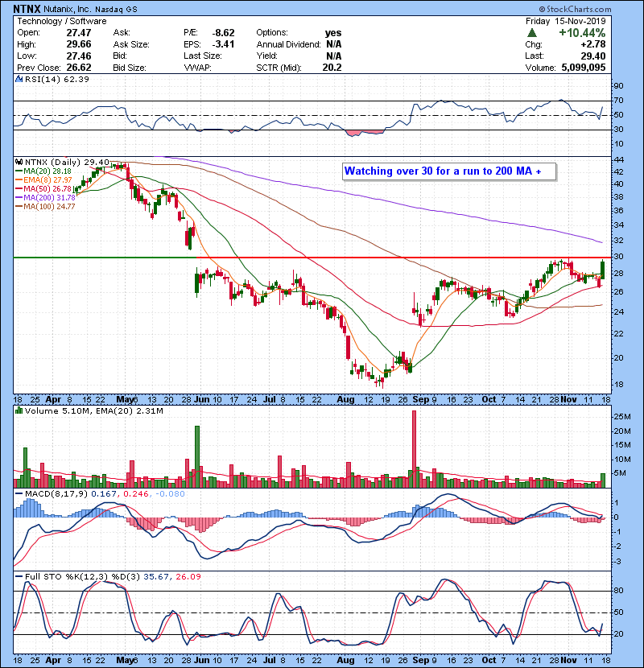
Task: Click the RSI indicator icon beside RSI(14)
Action: tap(19, 79)
